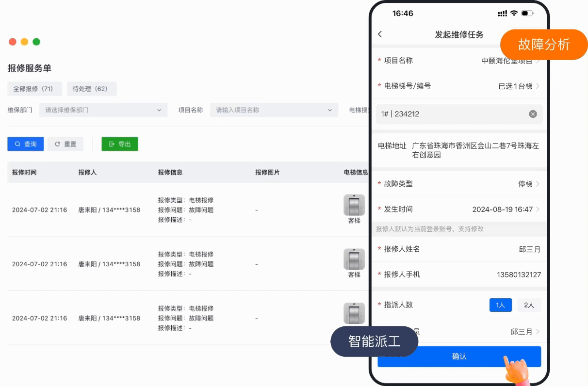
Task: Click the refresh icon on the 重置 button
Action: pyautogui.click(x=57, y=144)
